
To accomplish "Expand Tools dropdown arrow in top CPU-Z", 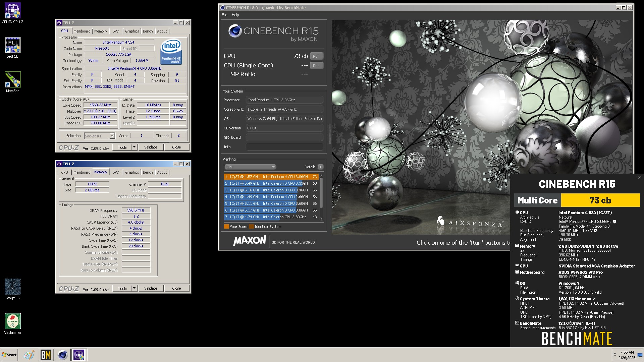I will pyautogui.click(x=134, y=147).
